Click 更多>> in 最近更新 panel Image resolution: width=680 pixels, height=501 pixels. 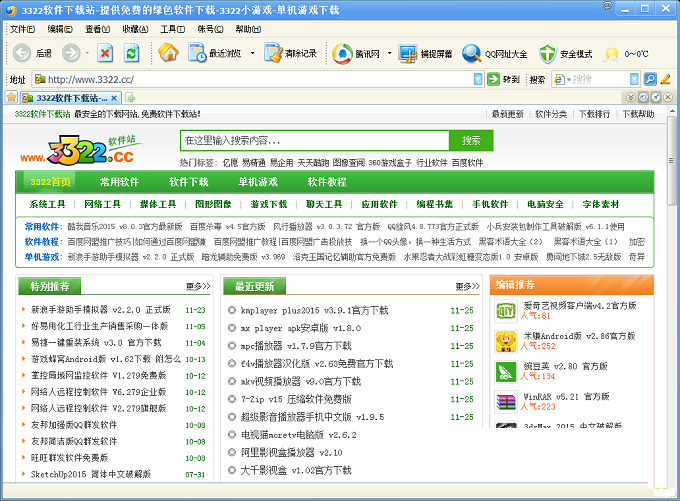tap(468, 286)
